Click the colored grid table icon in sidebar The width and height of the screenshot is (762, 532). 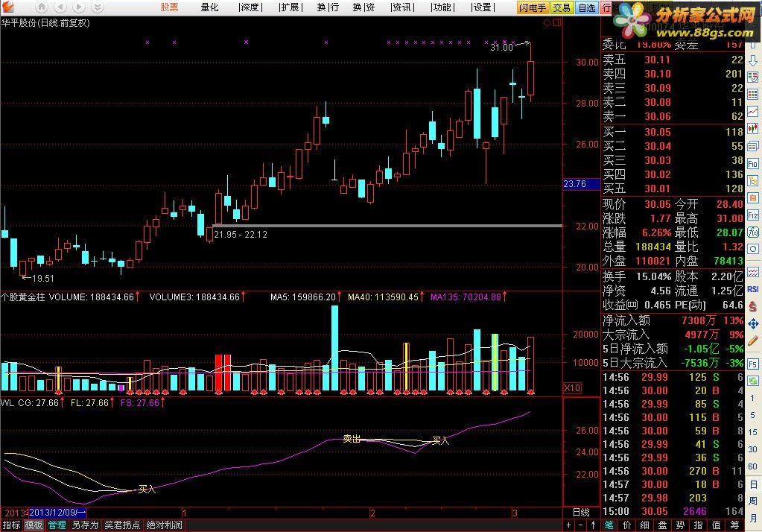click(x=753, y=95)
